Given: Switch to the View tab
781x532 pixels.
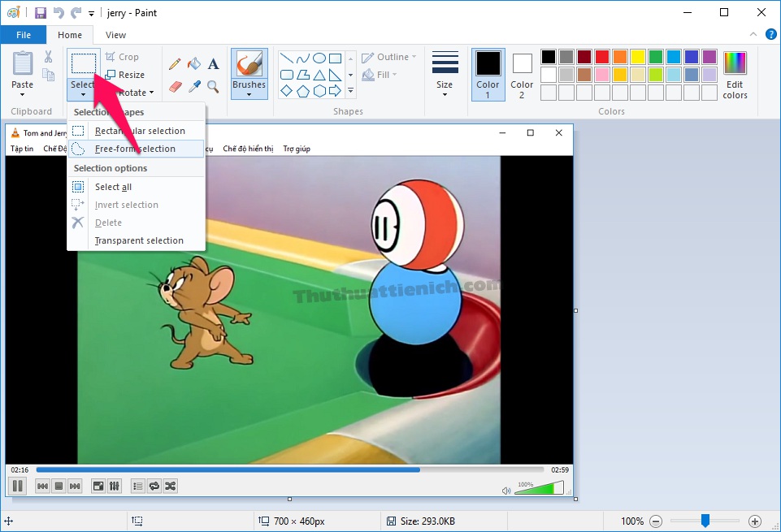Looking at the screenshot, I should pyautogui.click(x=115, y=35).
